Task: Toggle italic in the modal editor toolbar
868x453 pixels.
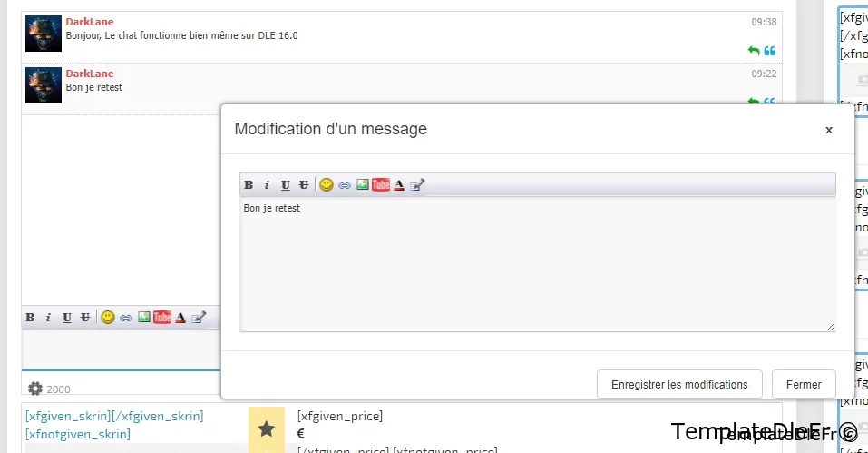Action: tap(267, 185)
